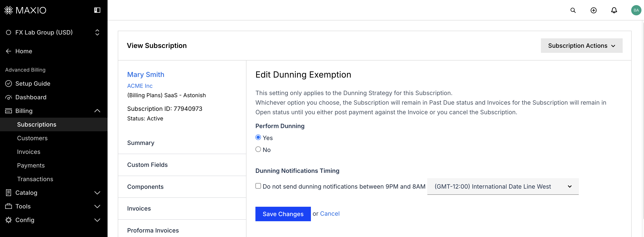
Task: Go to Home label in sidebar
Action: [x=23, y=51]
